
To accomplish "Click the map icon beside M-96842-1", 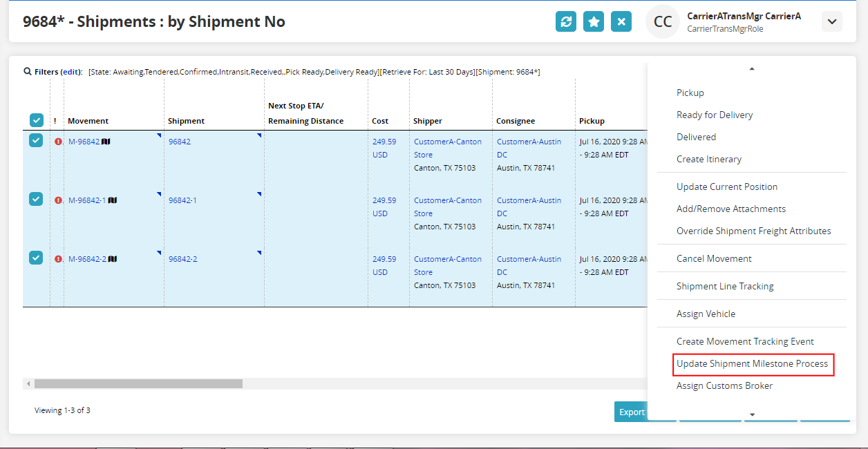I will coord(113,200).
